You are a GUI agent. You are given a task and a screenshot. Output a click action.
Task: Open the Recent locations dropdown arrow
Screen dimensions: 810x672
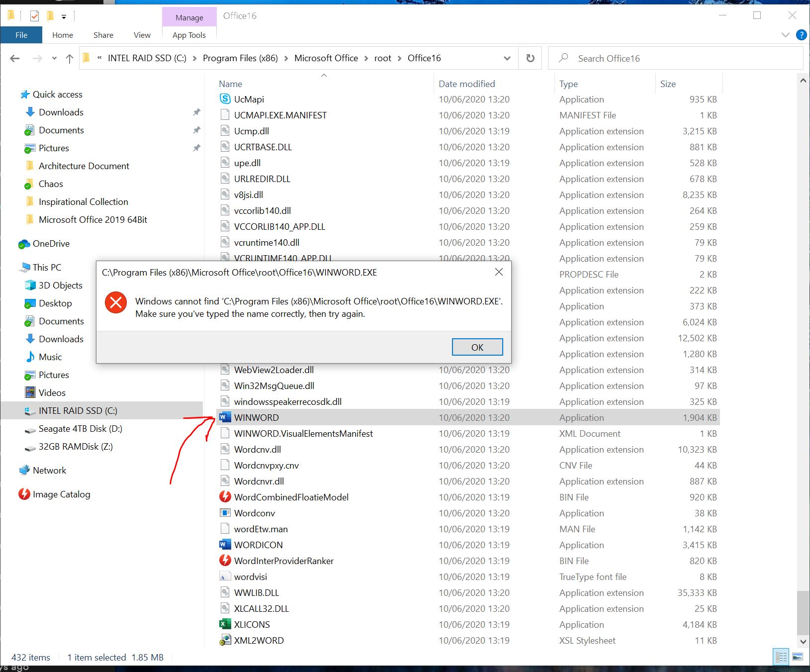(54, 58)
